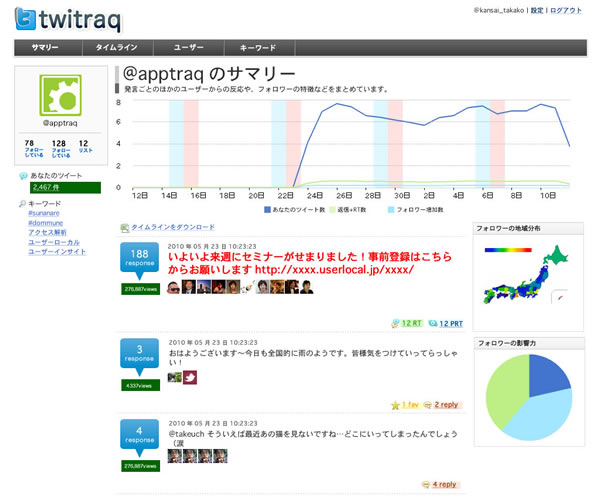Click the blue あなたのツイート数 legend swatch
This screenshot has width=600, height=499.
point(267,210)
